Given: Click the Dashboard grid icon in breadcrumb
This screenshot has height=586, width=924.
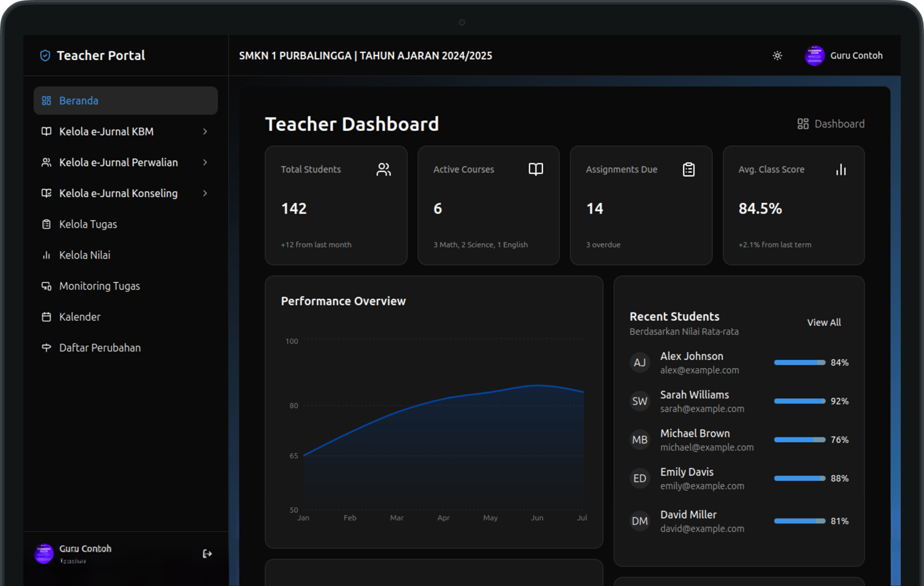Looking at the screenshot, I should (803, 124).
